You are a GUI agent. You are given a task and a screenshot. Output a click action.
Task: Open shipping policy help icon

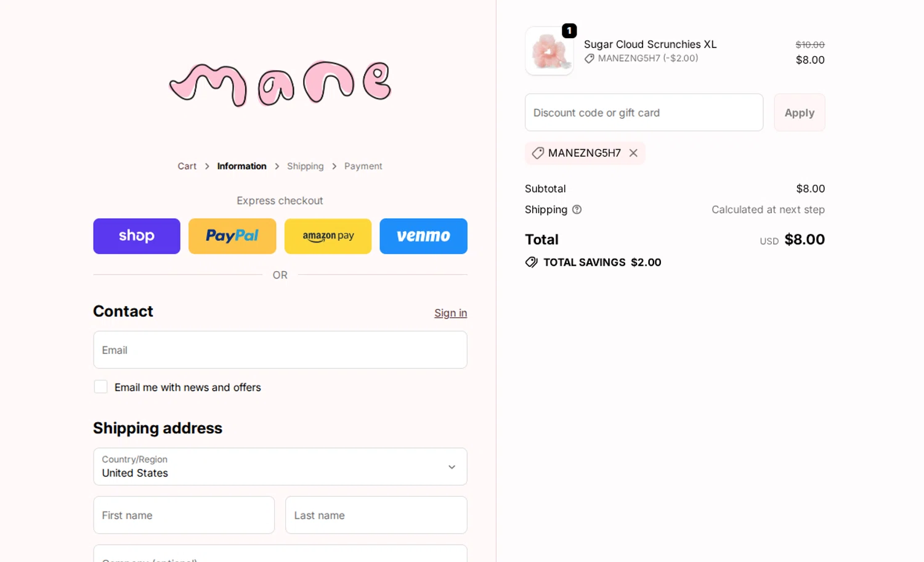pyautogui.click(x=577, y=210)
